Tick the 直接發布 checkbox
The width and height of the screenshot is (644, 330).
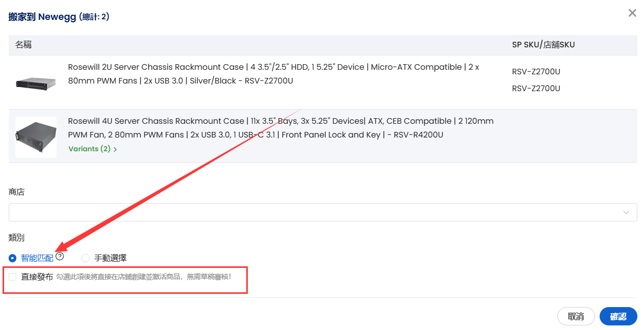tap(13, 277)
